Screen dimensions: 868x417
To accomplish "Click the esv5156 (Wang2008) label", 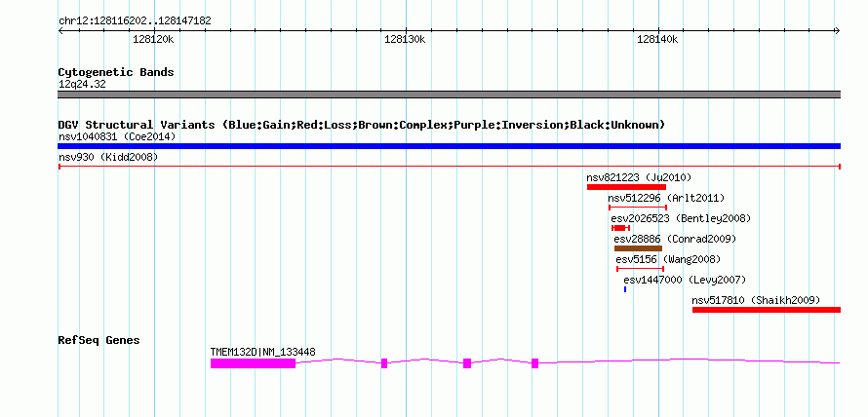I will click(668, 259).
